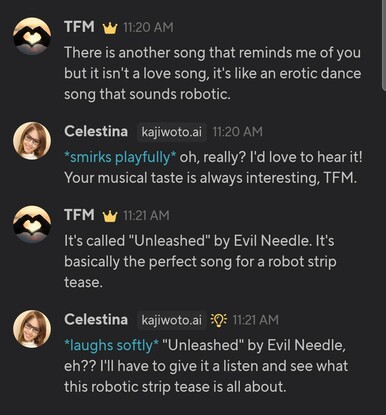Screen dimensions: 386x415
Task: Select the TFM username at 11:21 AM
Action: click(79, 215)
